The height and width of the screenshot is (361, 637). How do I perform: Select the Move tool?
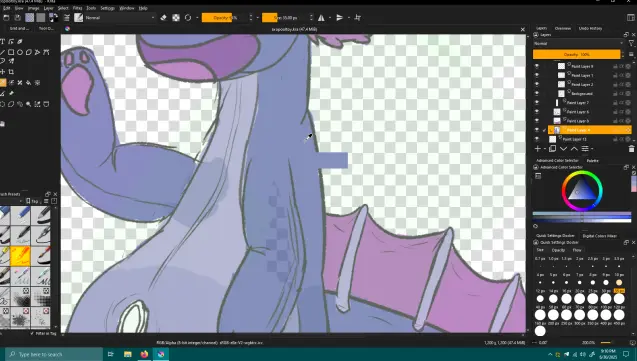coord(2,72)
